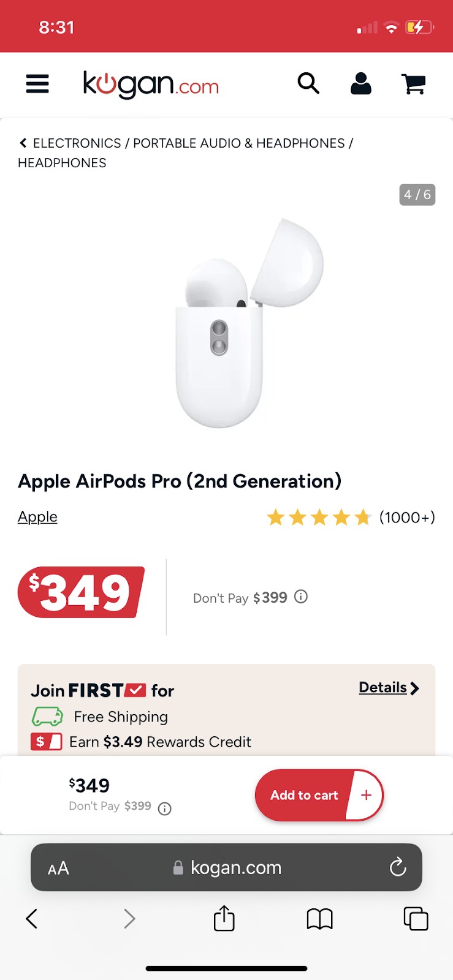Open Safari bookmarks book icon

pyautogui.click(x=319, y=918)
